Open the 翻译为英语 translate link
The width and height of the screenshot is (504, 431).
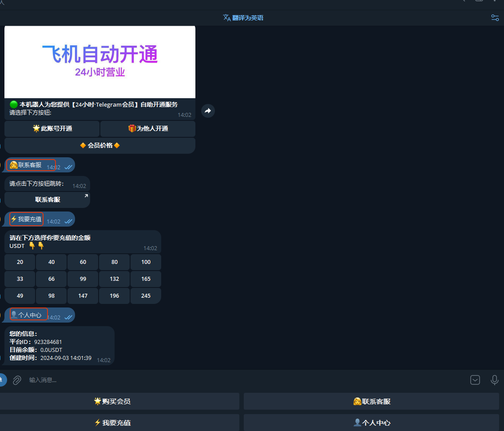247,18
